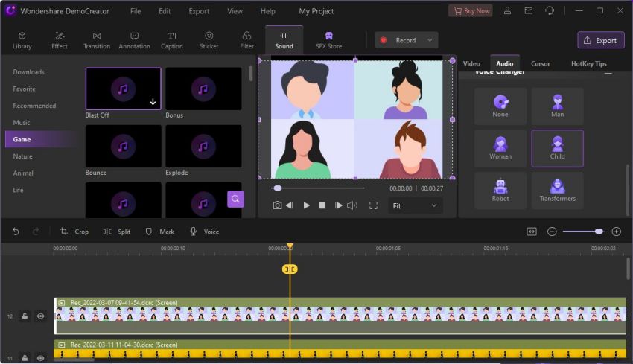Undo the last action

[x=16, y=232]
